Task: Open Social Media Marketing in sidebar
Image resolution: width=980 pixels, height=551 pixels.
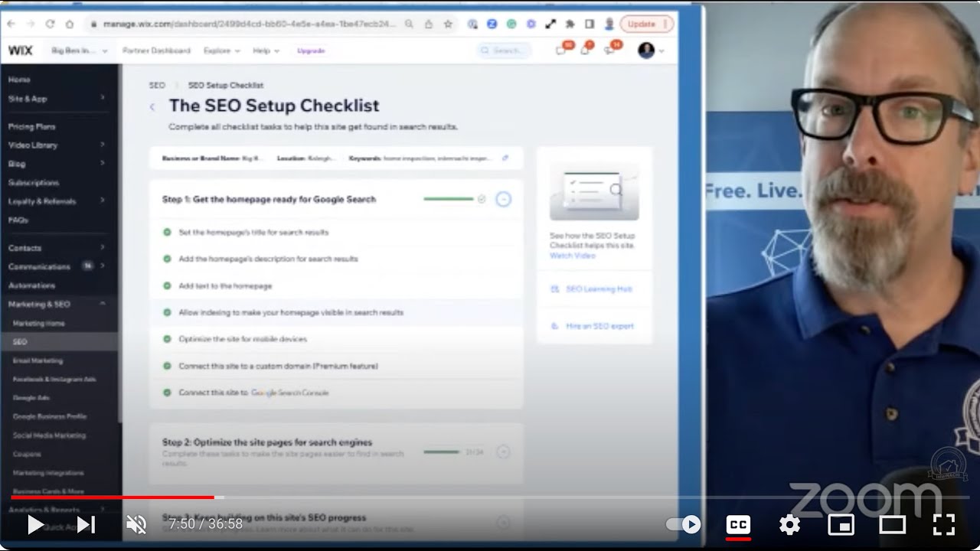Action: coord(49,435)
